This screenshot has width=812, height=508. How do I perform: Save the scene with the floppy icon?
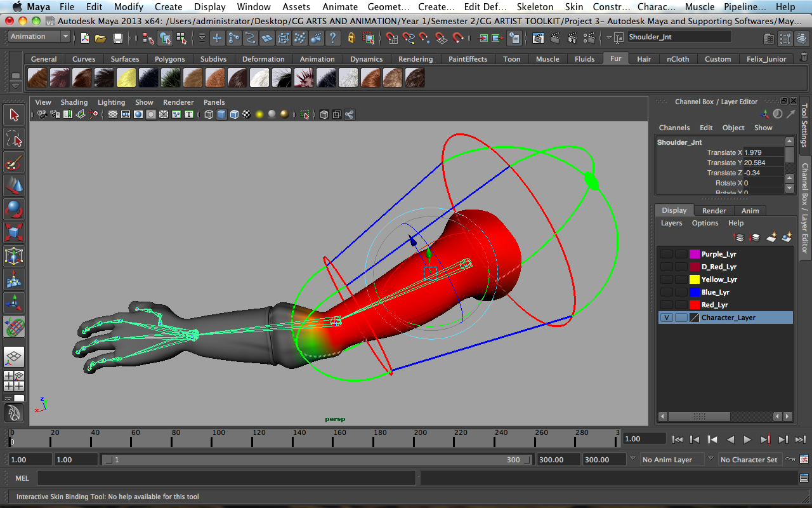coord(117,38)
